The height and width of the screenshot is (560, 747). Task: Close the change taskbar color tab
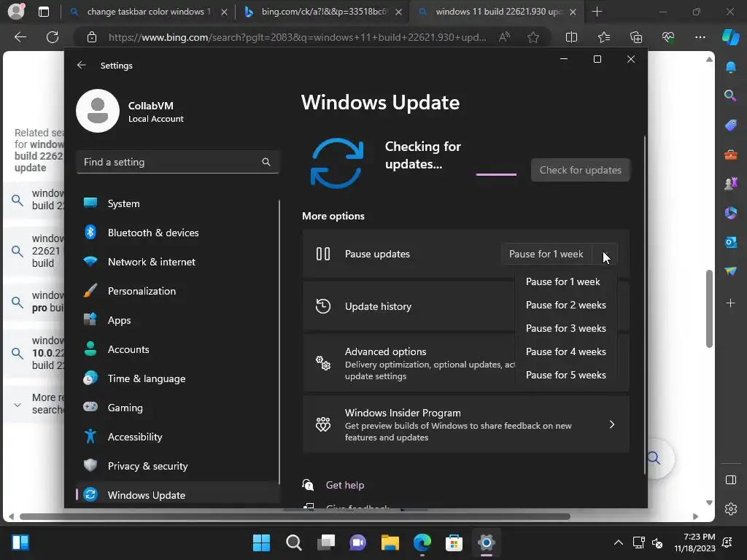224,12
